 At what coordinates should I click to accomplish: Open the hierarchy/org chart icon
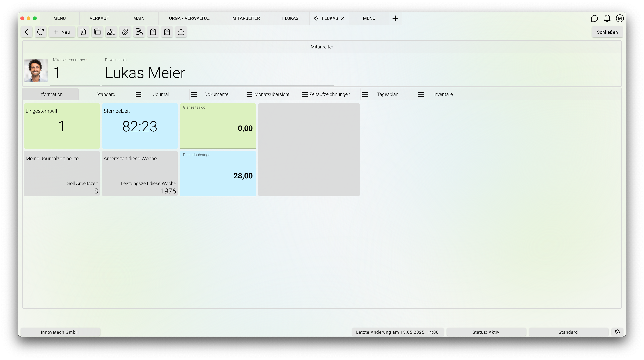pyautogui.click(x=111, y=32)
